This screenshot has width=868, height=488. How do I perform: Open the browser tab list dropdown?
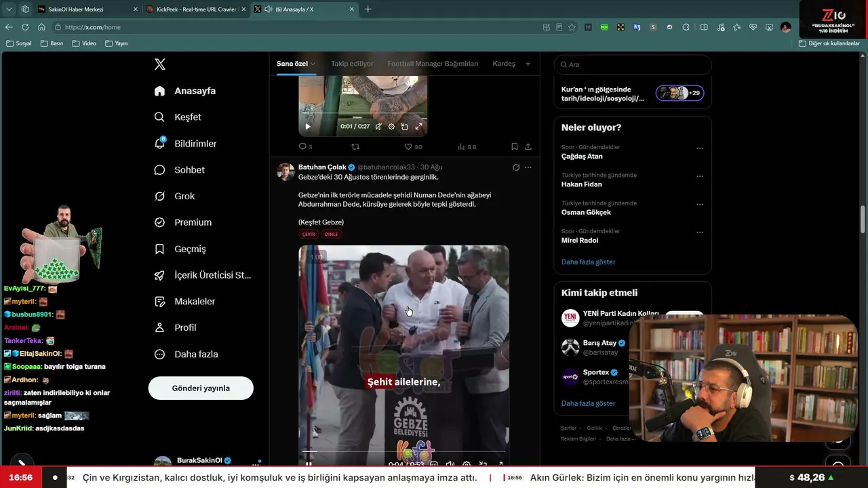[9, 9]
